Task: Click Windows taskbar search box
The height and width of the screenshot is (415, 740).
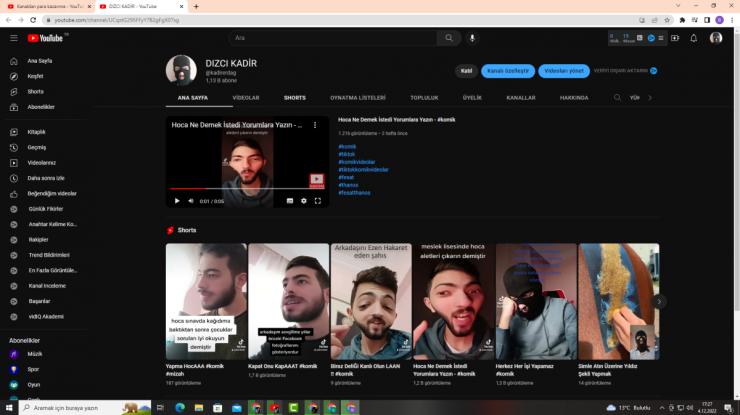Action: pyautogui.click(x=85, y=407)
